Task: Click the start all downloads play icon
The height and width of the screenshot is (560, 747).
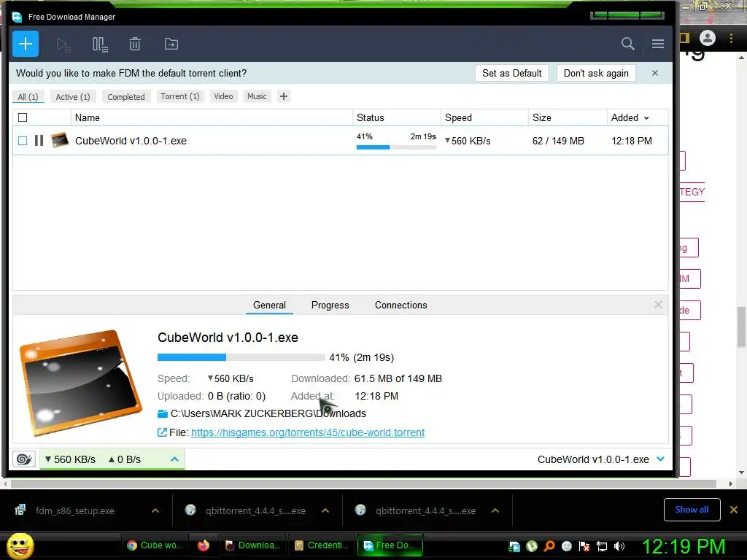Action: pyautogui.click(x=63, y=44)
